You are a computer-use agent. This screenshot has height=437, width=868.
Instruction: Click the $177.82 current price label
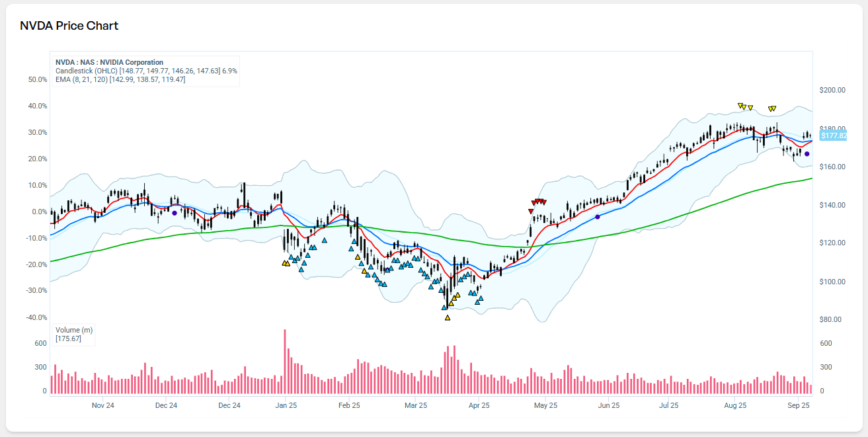pyautogui.click(x=833, y=136)
